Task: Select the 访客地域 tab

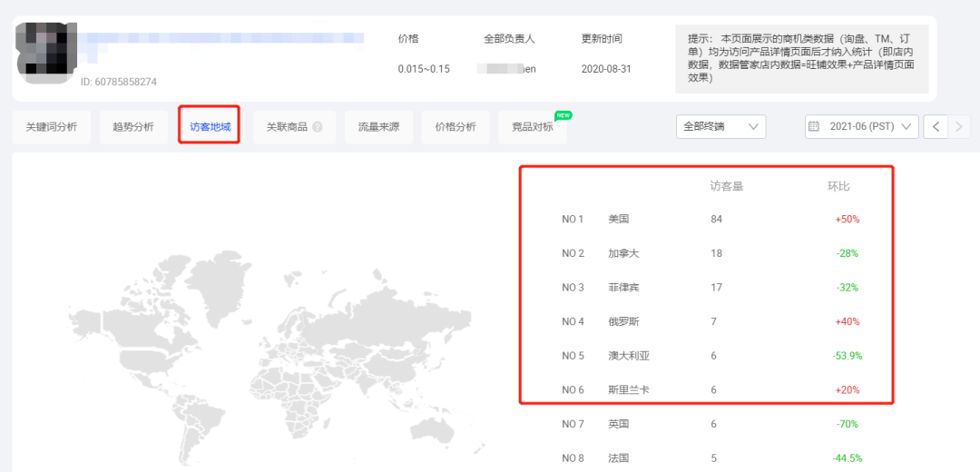Action: [210, 127]
